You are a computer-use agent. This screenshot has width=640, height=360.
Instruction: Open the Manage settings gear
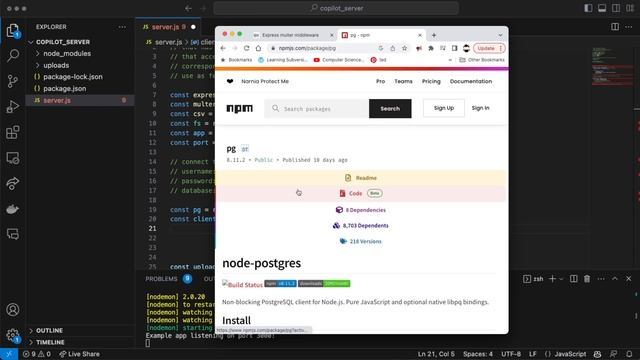13,335
